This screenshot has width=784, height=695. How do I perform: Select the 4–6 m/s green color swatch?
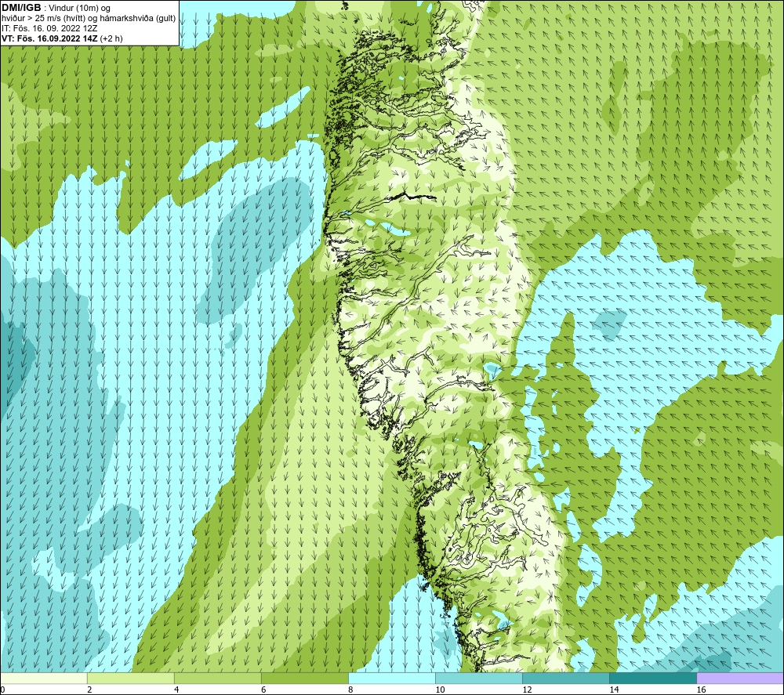(217, 678)
